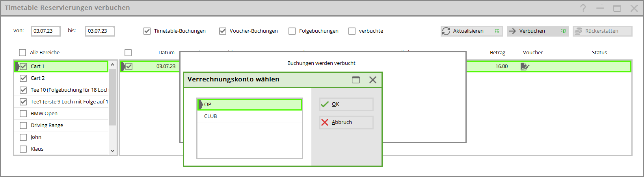The image size is (644, 177).
Task: Uncheck the Tee 10 Folgebuchung checkbox
Action: (23, 90)
